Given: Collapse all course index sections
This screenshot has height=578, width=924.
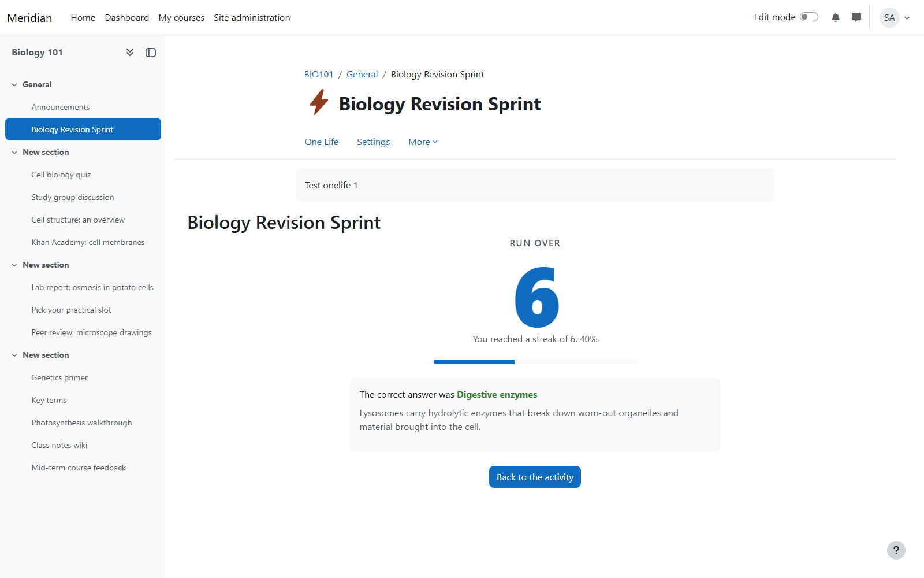Looking at the screenshot, I should pos(130,52).
